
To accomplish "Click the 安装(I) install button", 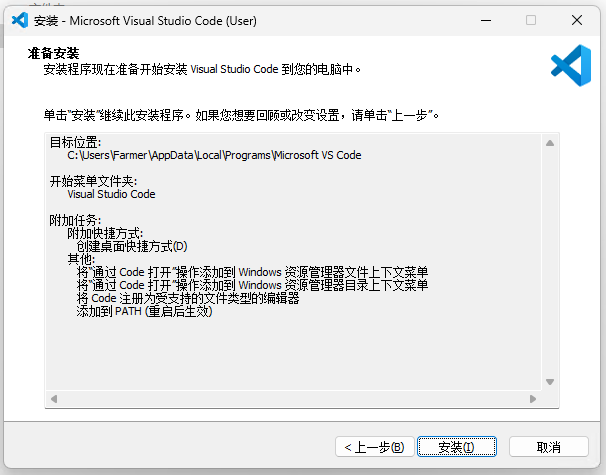I will tap(457, 447).
